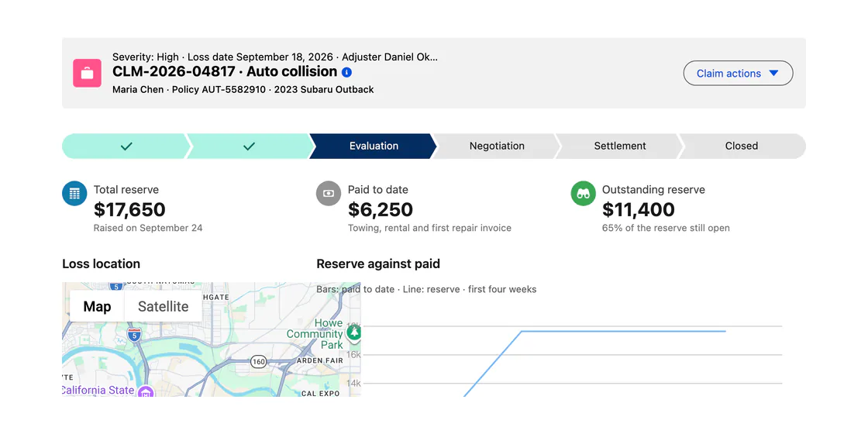This screenshot has height=434, width=868.
Task: Click the Howe Community Park marker
Action: pyautogui.click(x=353, y=332)
